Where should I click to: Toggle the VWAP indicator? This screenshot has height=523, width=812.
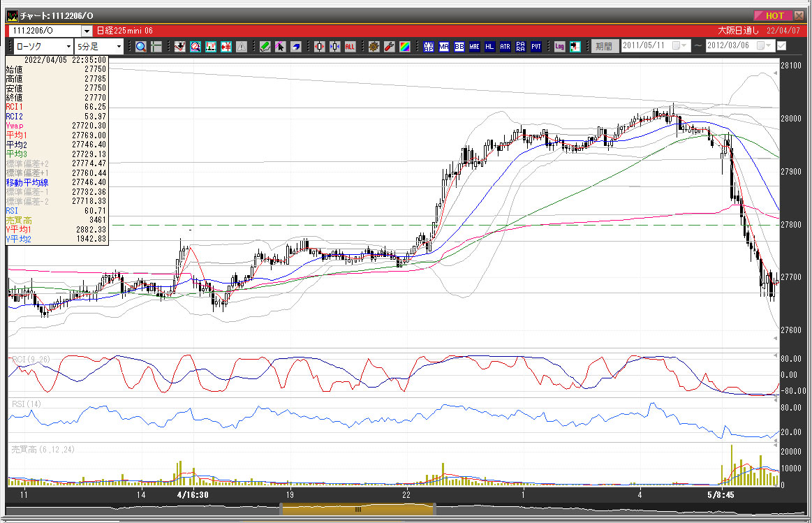[x=429, y=47]
